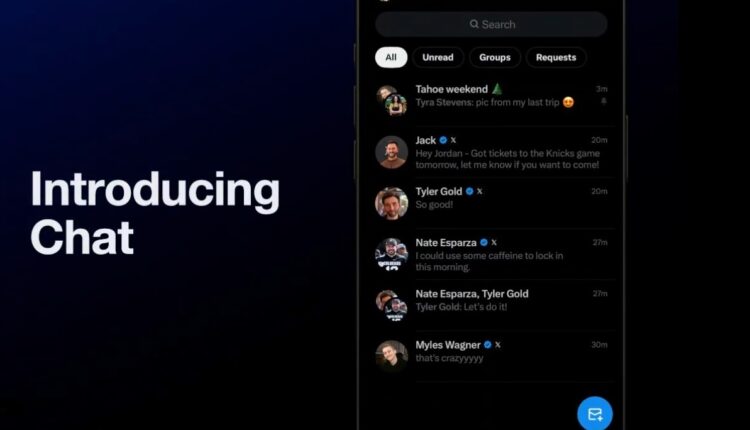Click the pin icon on Tahoe weekend chat

tap(604, 101)
